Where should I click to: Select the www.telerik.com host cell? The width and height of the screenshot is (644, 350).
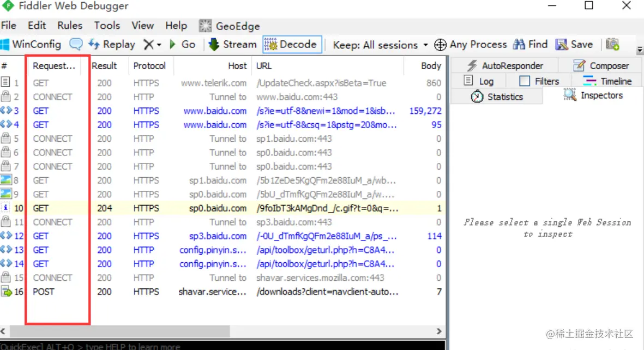214,83
